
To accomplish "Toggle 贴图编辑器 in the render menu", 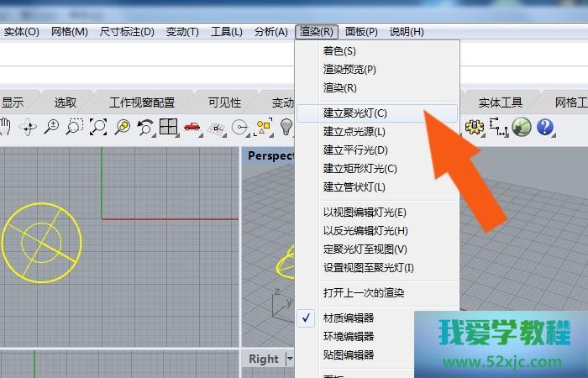I will (x=349, y=354).
